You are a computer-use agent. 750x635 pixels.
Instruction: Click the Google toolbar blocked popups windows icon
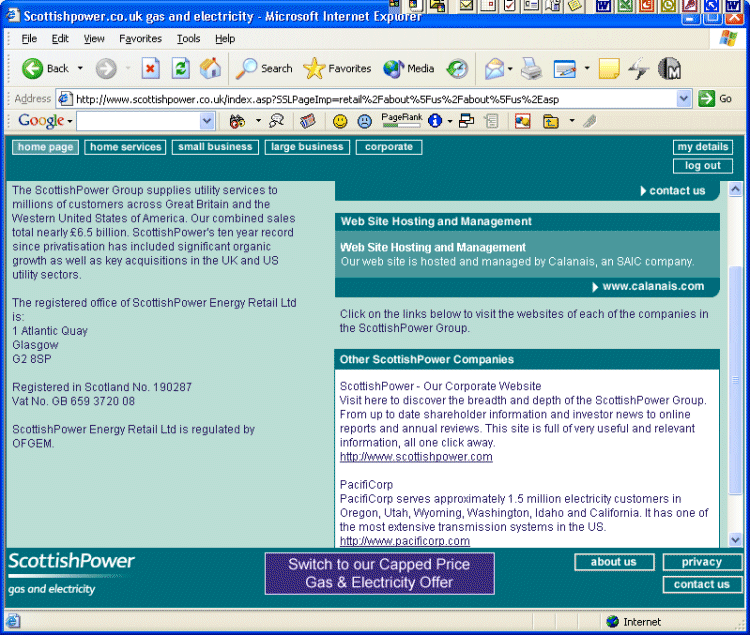pyautogui.click(x=466, y=121)
